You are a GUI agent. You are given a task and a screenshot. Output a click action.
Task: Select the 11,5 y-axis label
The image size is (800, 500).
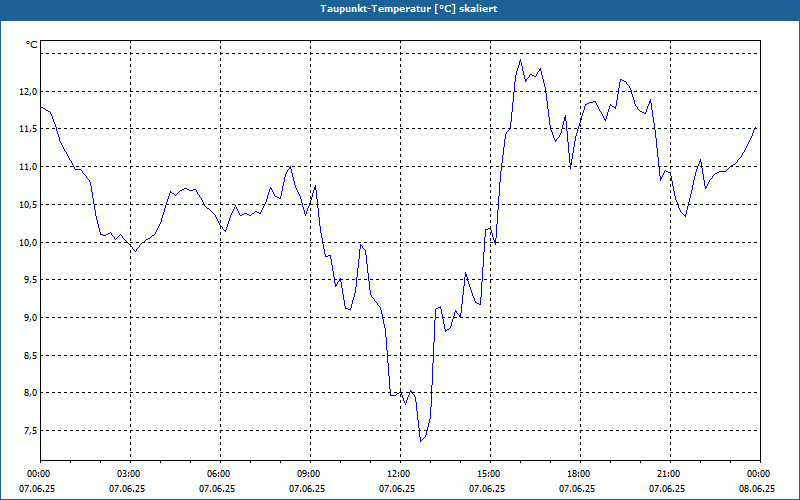point(29,129)
